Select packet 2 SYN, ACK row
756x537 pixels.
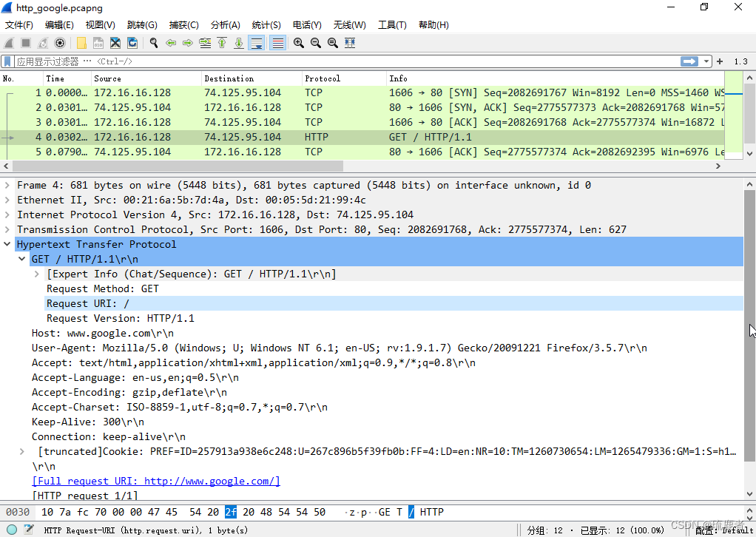coord(362,107)
